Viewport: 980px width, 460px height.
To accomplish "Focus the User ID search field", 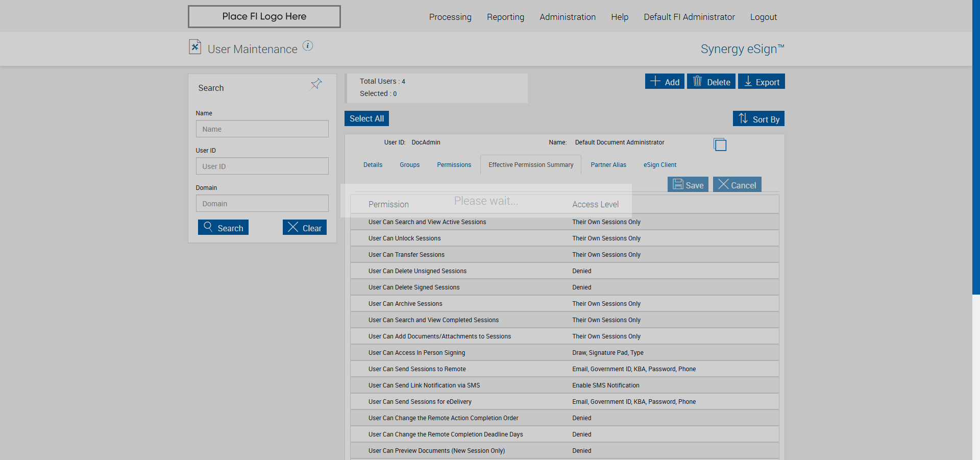I will [262, 166].
